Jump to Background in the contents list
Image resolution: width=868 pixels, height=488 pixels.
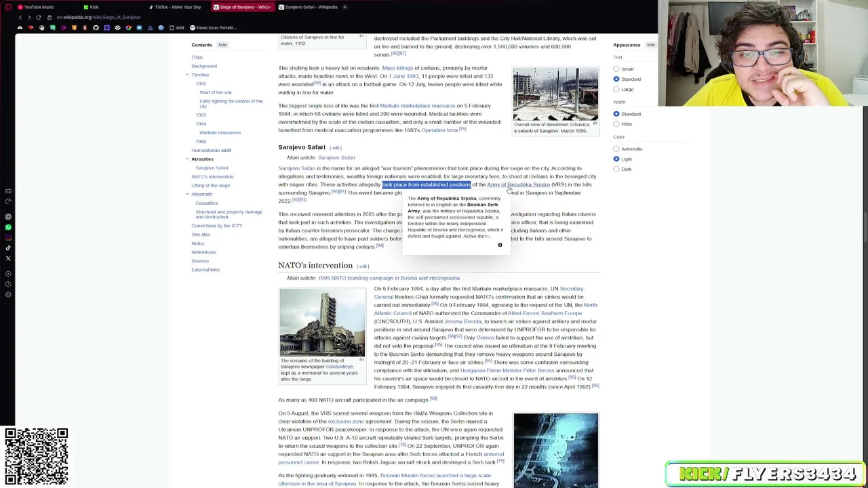204,66
